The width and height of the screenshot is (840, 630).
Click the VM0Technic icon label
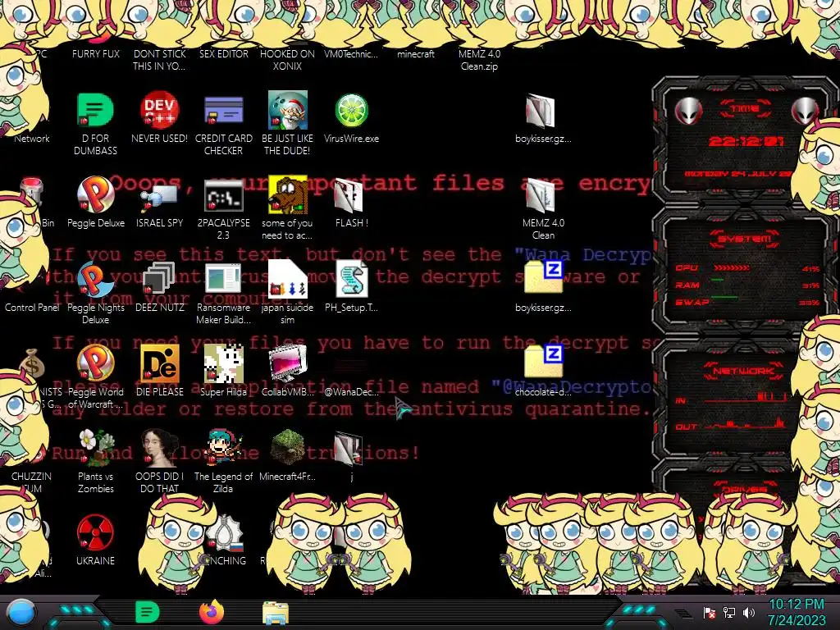click(351, 53)
